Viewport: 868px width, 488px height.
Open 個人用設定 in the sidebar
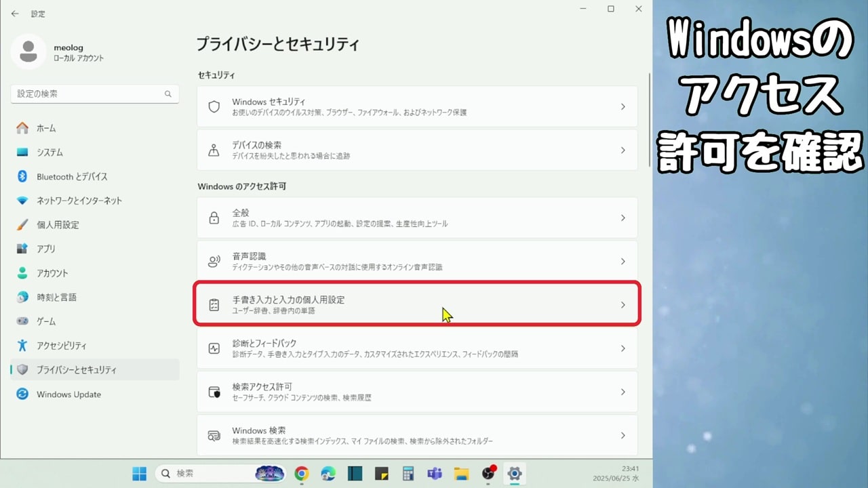pyautogui.click(x=95, y=225)
